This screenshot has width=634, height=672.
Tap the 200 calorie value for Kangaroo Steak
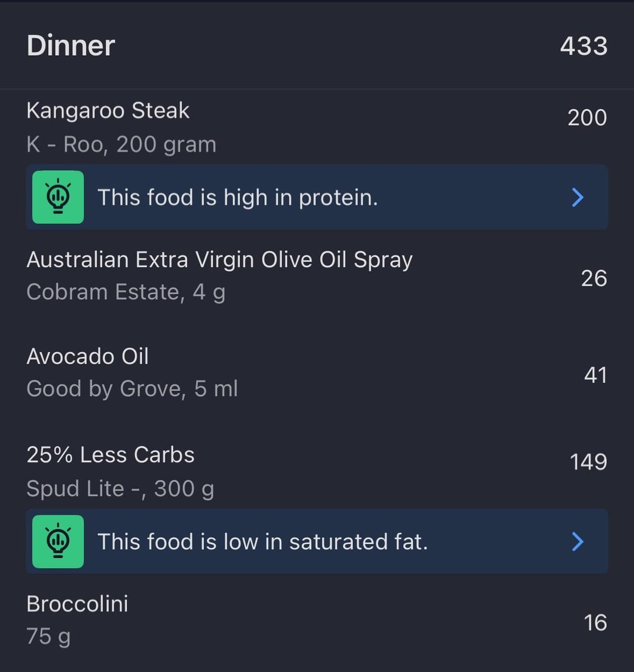coord(587,118)
